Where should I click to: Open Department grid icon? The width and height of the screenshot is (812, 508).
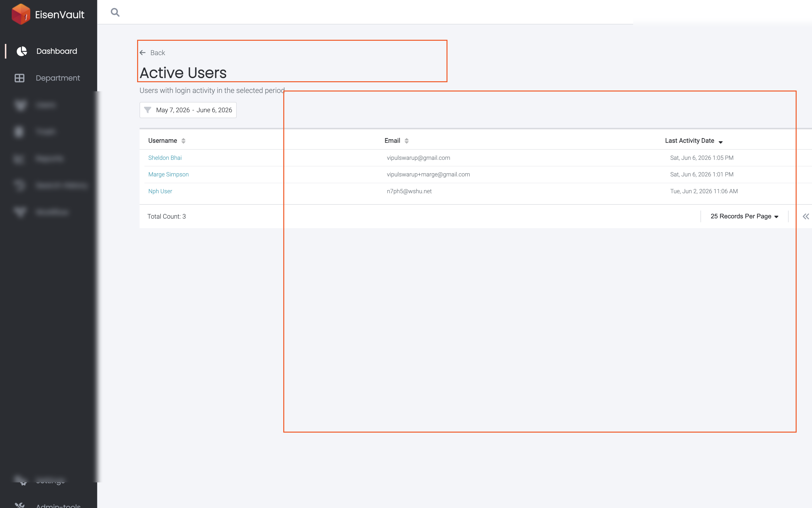[20, 78]
